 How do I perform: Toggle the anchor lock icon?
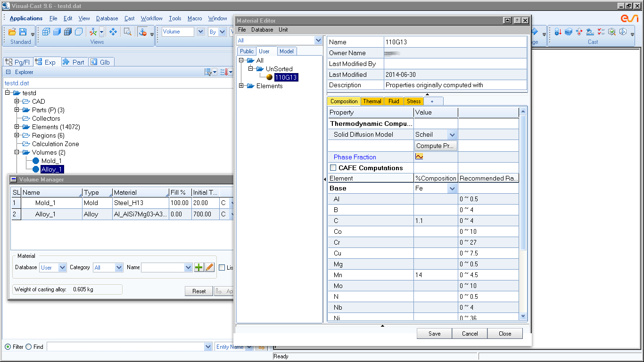coord(143,32)
